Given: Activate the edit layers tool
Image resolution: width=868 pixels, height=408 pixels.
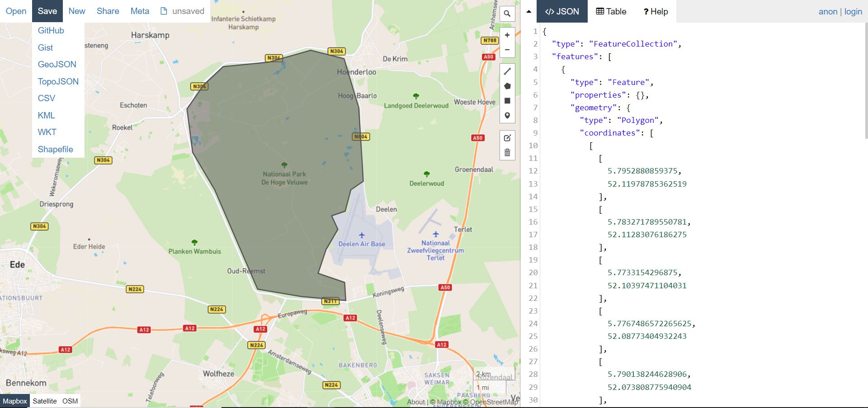Looking at the screenshot, I should [507, 138].
